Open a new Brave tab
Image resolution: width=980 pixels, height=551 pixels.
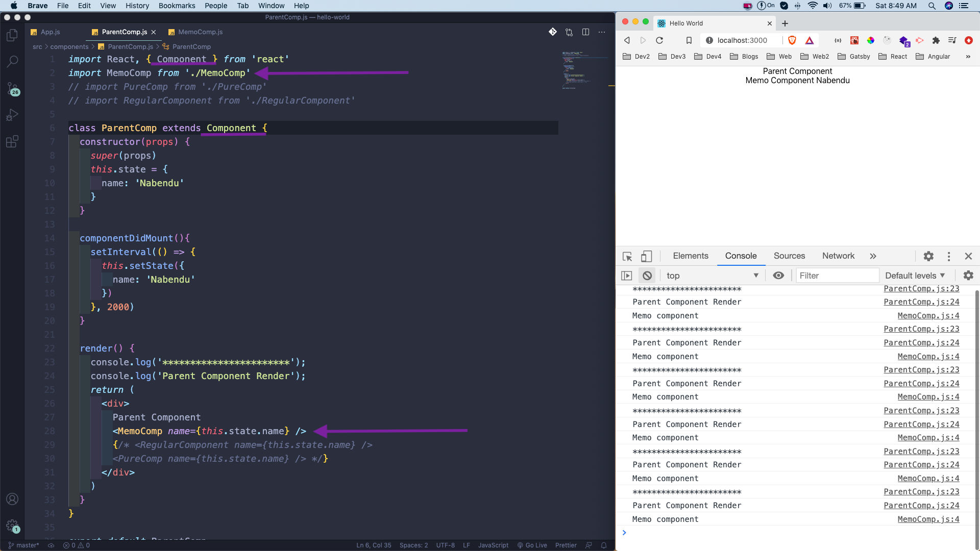tap(785, 23)
